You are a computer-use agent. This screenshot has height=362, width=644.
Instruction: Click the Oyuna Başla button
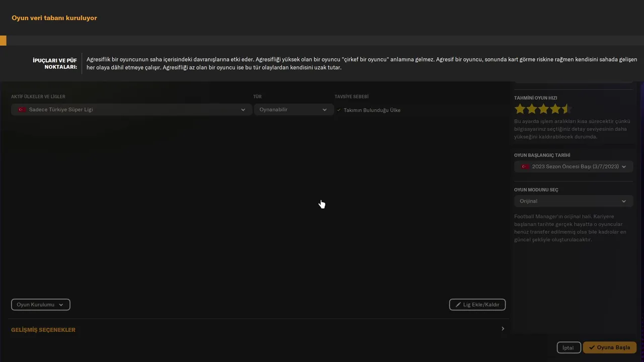pyautogui.click(x=610, y=347)
